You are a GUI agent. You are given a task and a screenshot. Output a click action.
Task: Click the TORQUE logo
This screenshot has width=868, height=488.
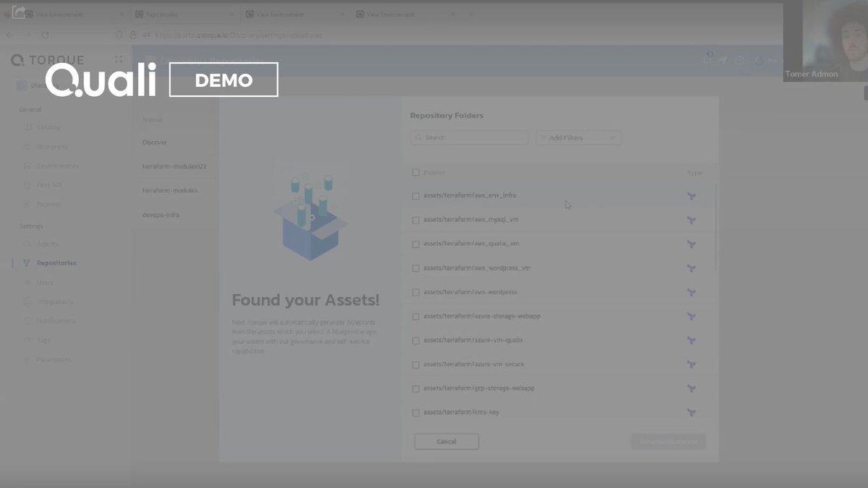[x=48, y=60]
